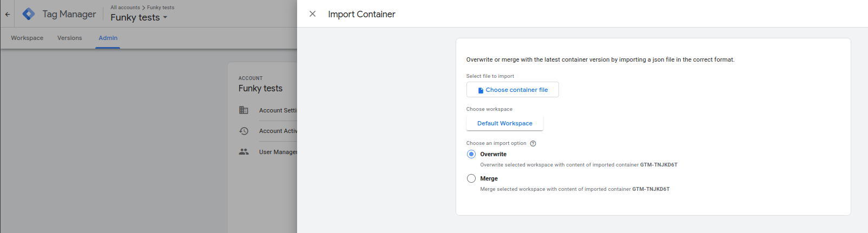Viewport: 868px width, 233px height.
Task: Open the All accounts breadcrumb link
Action: click(125, 8)
